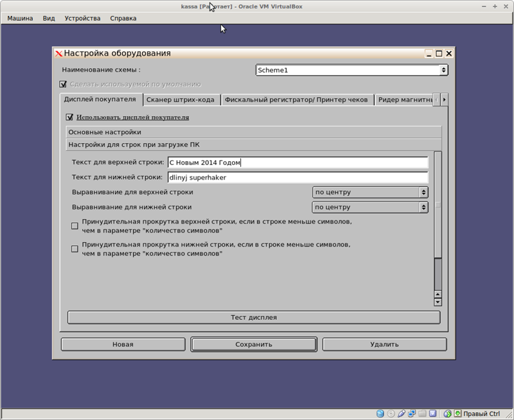
Task: Click the keyboard capture green arrow icon
Action: pos(457,414)
